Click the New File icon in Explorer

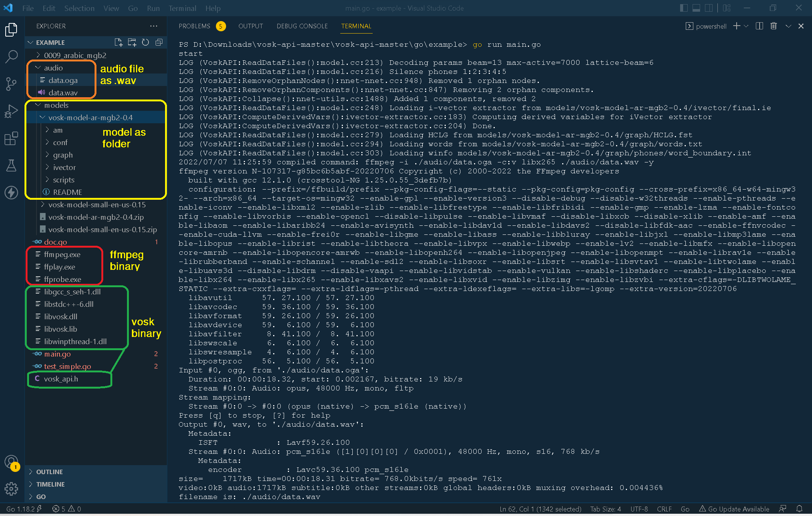point(118,42)
